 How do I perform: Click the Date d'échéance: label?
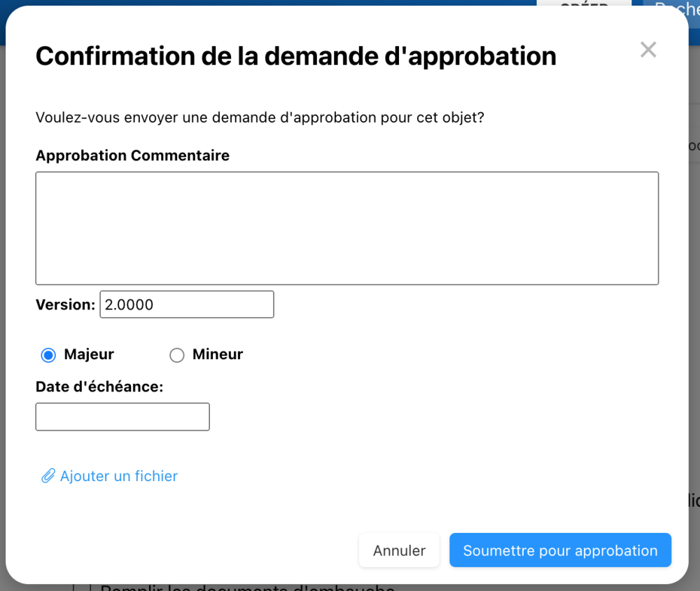click(x=99, y=386)
